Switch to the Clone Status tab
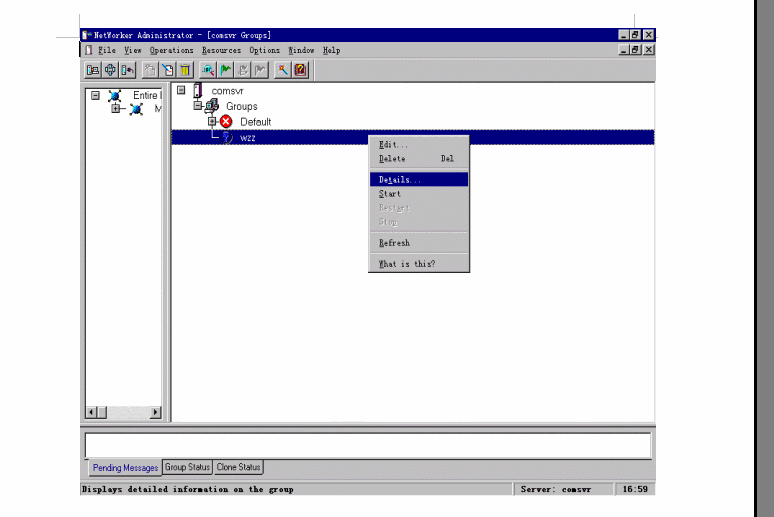Screen dimensions: 774x517 [x=238, y=467]
